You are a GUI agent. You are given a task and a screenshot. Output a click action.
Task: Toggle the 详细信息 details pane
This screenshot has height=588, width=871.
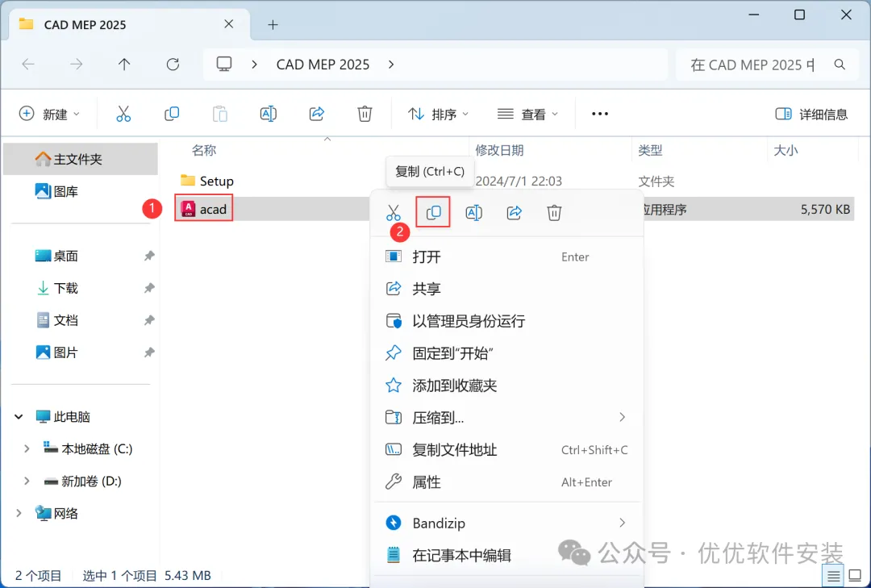pos(811,114)
